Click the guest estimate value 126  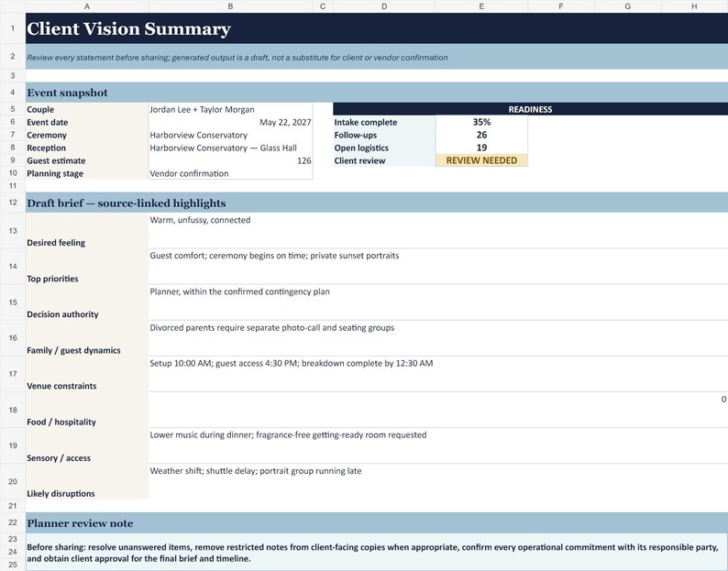[230, 160]
